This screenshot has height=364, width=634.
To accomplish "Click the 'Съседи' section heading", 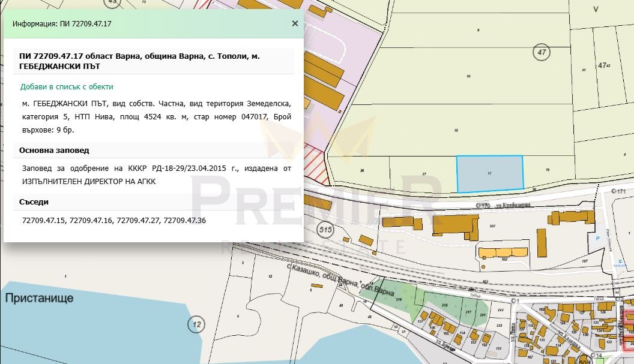I will coord(34,202).
